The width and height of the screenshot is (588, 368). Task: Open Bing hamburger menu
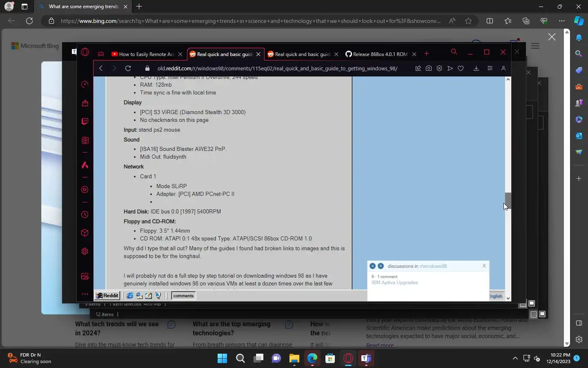pos(535,46)
